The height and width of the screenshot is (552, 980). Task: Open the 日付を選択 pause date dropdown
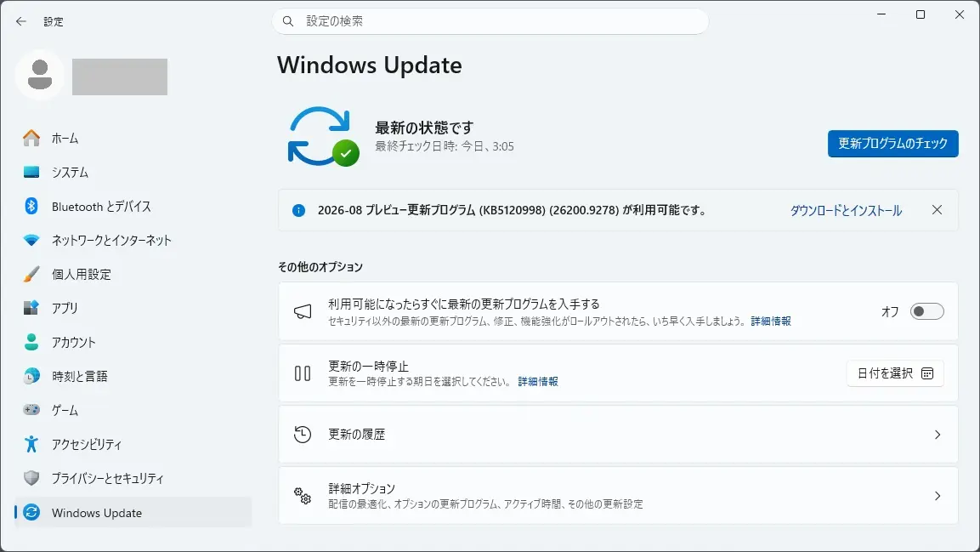(895, 373)
